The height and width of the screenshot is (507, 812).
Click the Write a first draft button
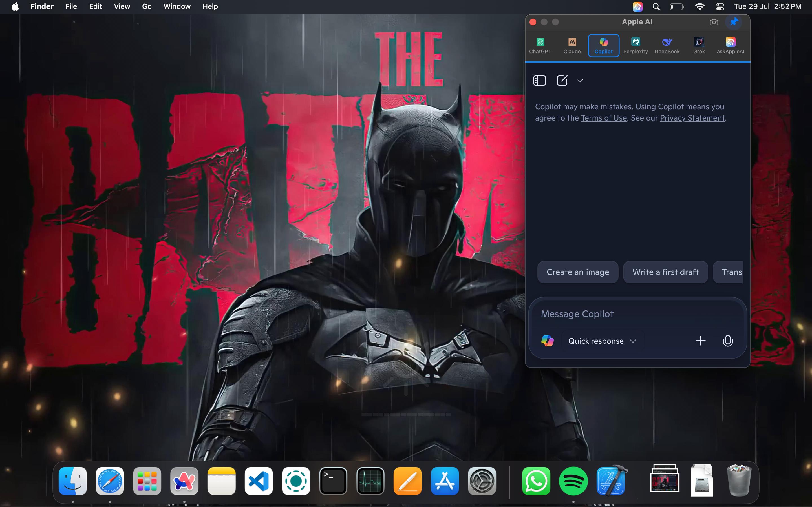[x=665, y=272]
